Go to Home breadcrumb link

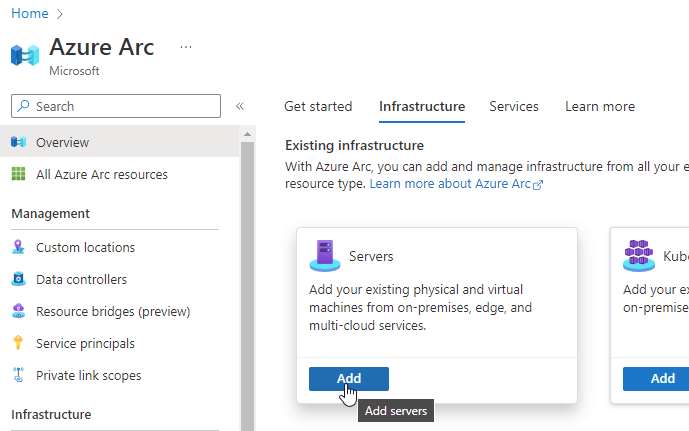point(30,13)
